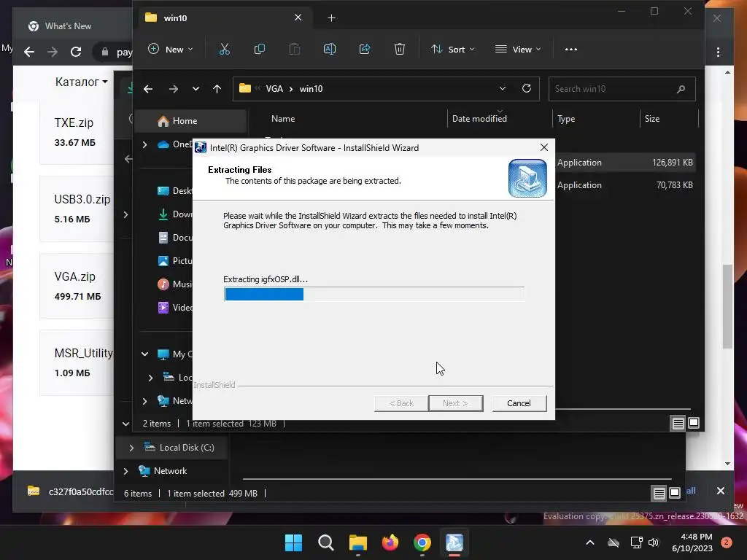Open clock and date in system tray
Viewport: 747px width, 560px height.
pos(692,542)
